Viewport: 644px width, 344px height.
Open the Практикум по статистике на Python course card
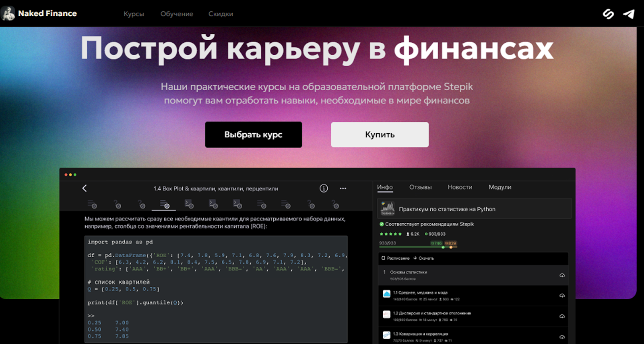click(474, 209)
